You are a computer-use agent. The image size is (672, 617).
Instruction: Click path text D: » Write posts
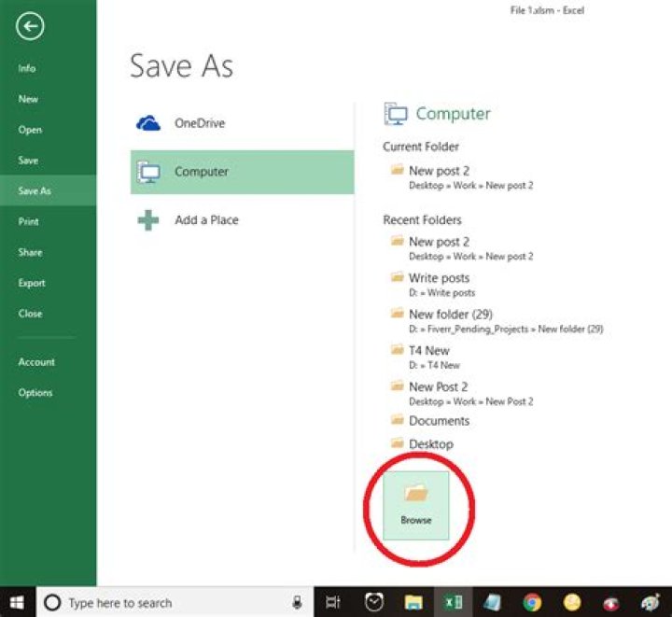coord(441,293)
